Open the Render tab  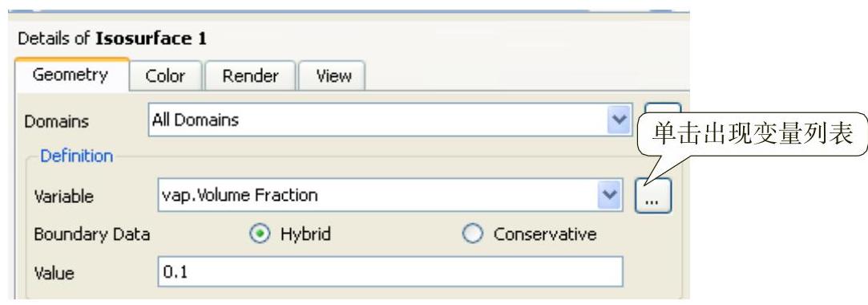tap(250, 76)
